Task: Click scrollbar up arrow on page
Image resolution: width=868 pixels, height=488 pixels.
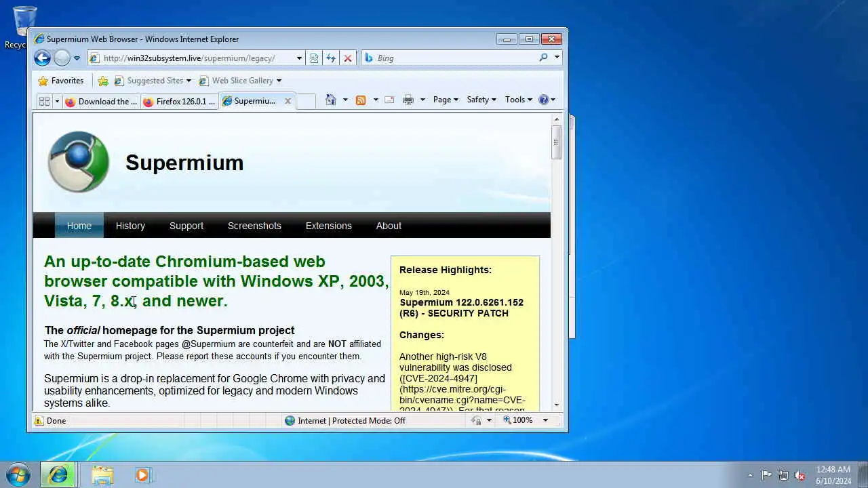Action: (557, 120)
